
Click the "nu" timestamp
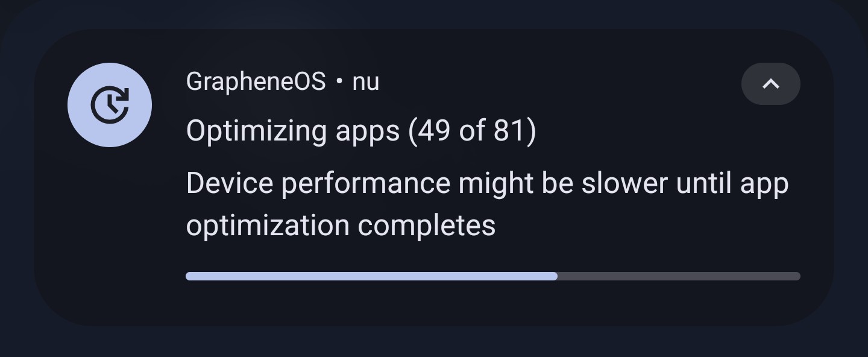coord(365,82)
